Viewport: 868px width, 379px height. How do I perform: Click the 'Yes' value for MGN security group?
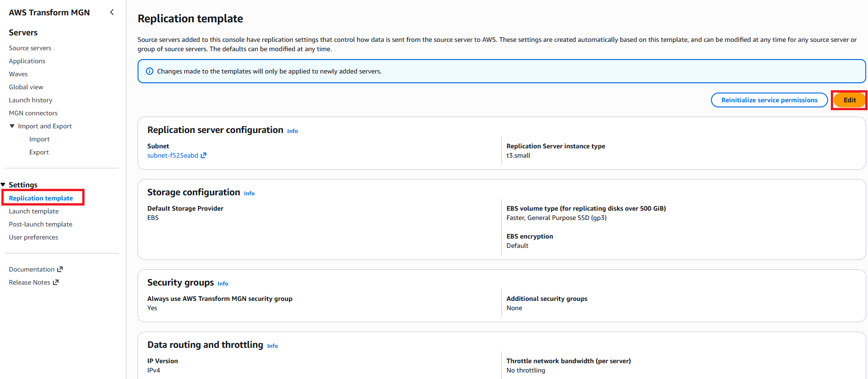152,308
